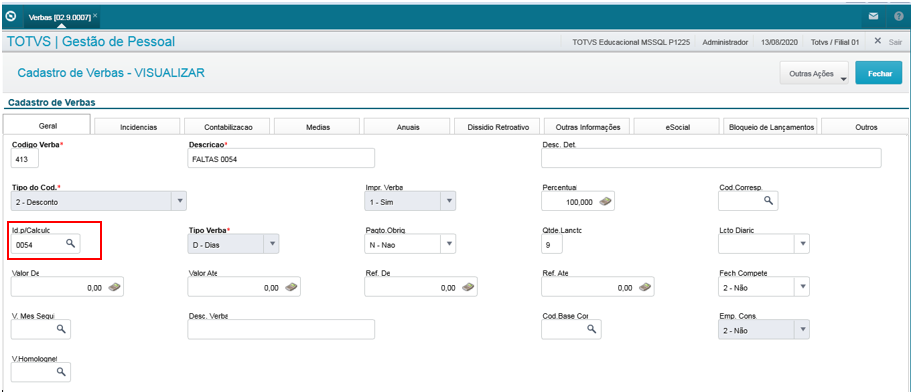Screen dimensions: 915x392
Task: Open calculator icon in Ref. Ate field
Action: tap(645, 287)
